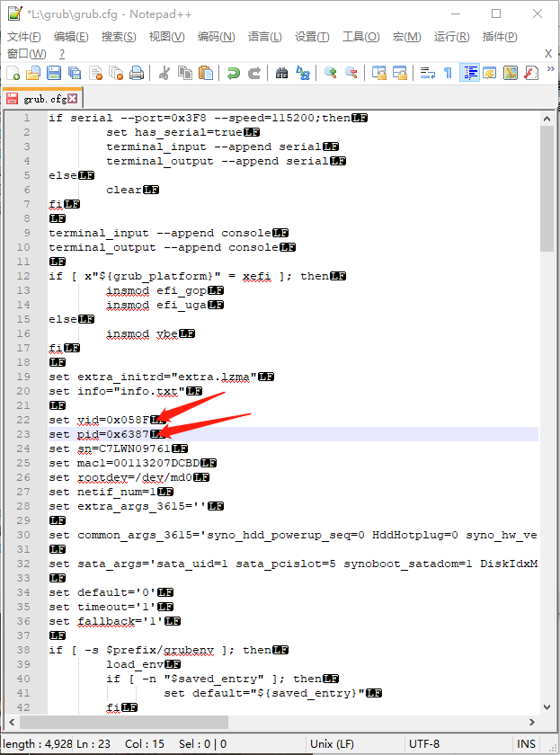Image resolution: width=560 pixels, height=755 pixels.
Task: Click the vertical scrollbar down arrow
Action: [x=547, y=706]
